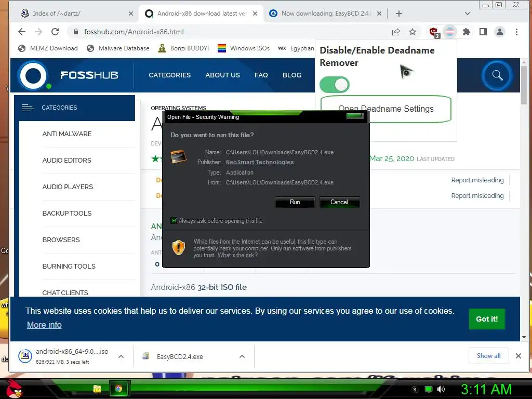Open the Chrome side panel icon
Image resolution: width=532 pixels, height=399 pixels.
[483, 32]
